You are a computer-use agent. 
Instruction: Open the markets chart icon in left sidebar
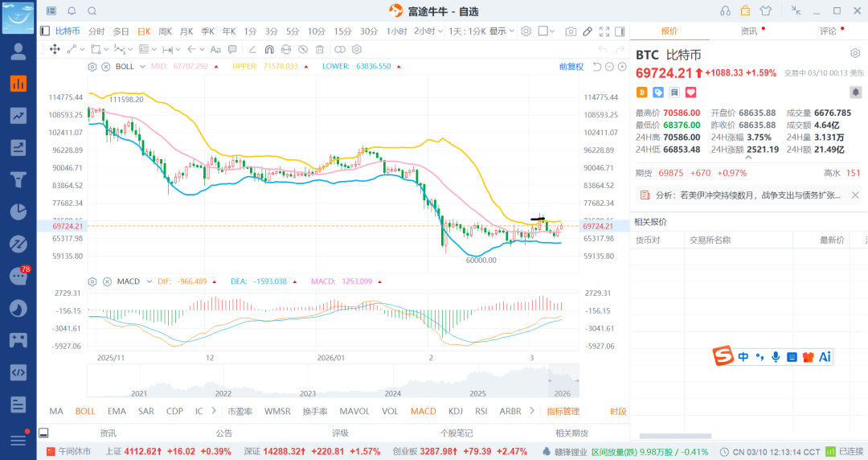click(x=18, y=84)
